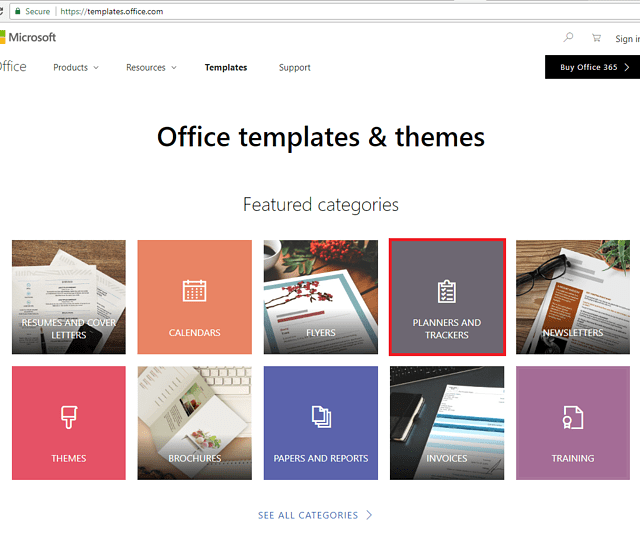The image size is (640, 538).
Task: Click the calendar icon on Calendars tile
Action: 194,291
